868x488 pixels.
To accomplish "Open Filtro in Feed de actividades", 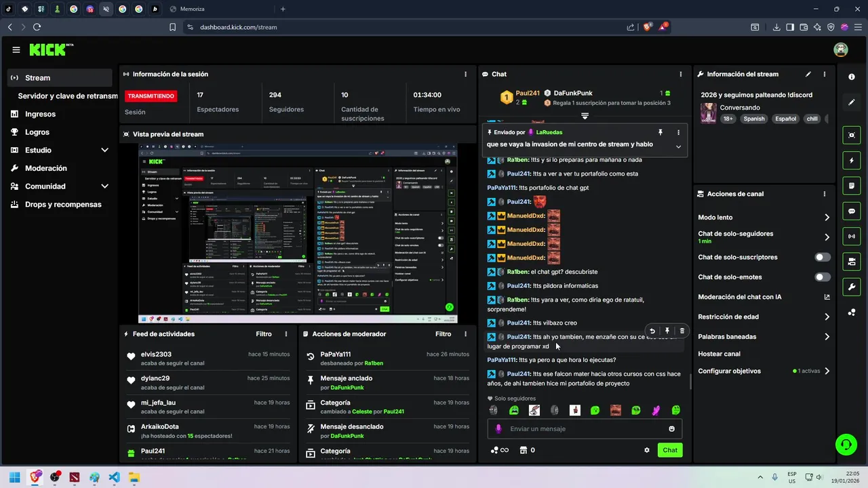I will 264,334.
